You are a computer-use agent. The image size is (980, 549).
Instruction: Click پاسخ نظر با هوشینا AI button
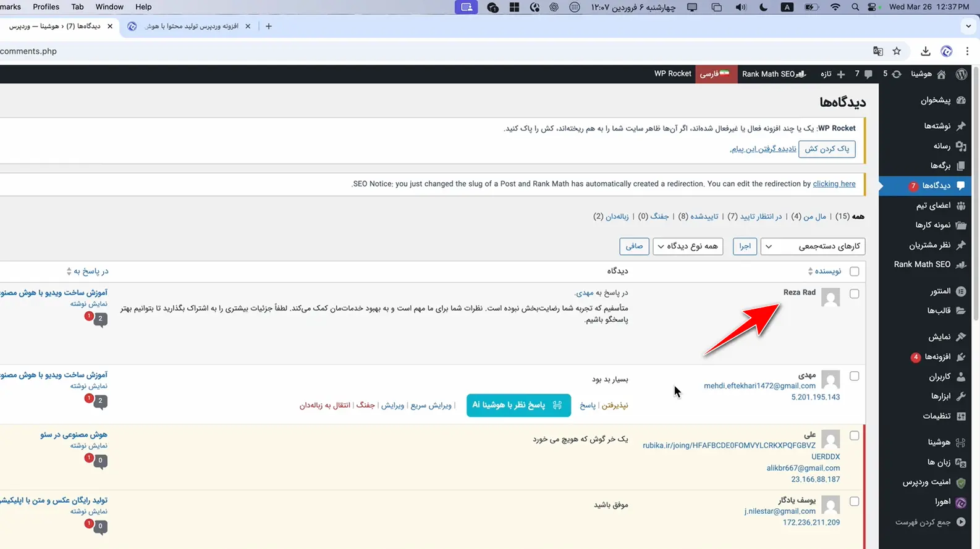(x=518, y=405)
